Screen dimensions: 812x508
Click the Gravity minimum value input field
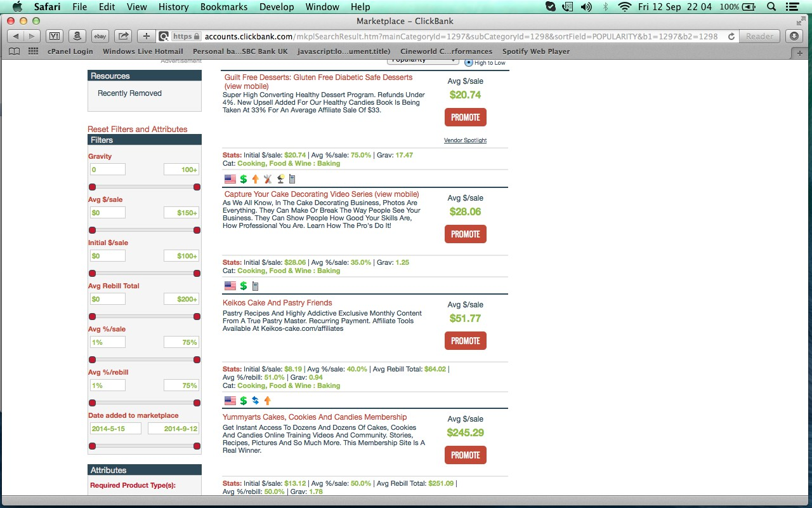(107, 170)
